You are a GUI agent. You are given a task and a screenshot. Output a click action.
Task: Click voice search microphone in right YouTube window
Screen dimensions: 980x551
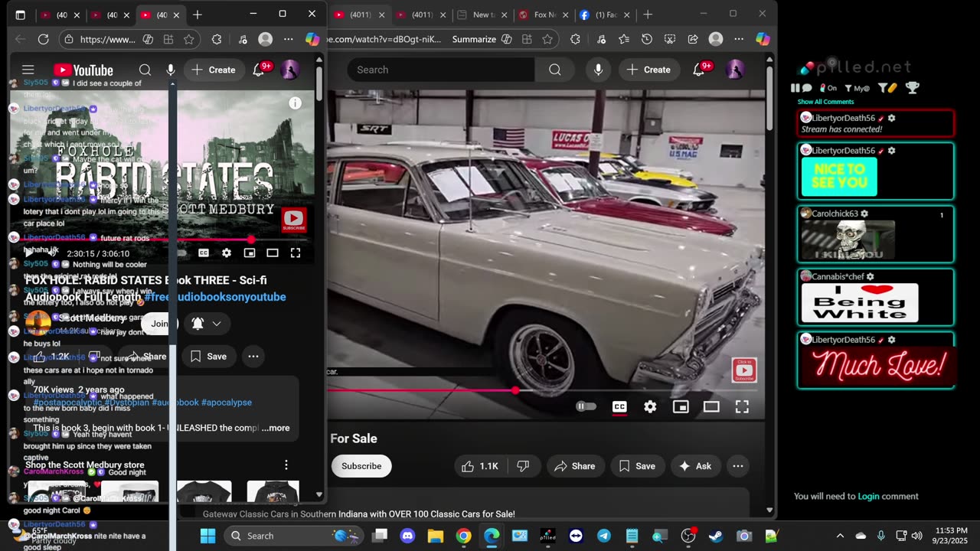[x=598, y=70]
